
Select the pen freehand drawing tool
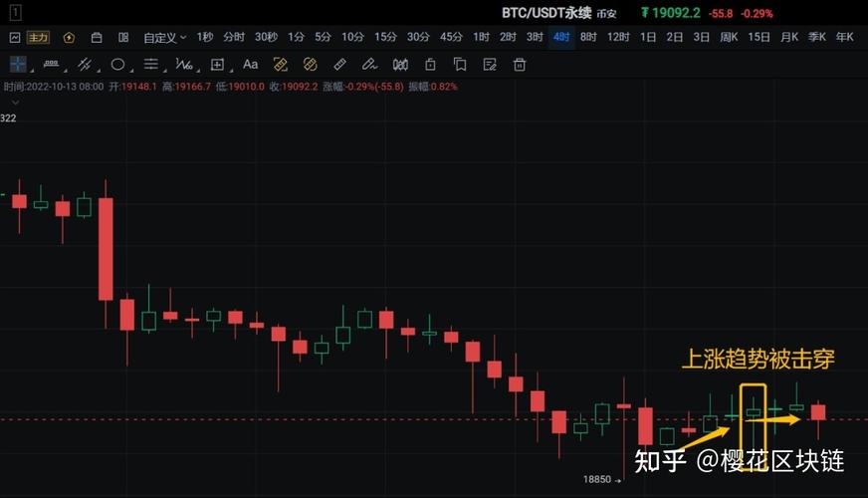tap(369, 65)
